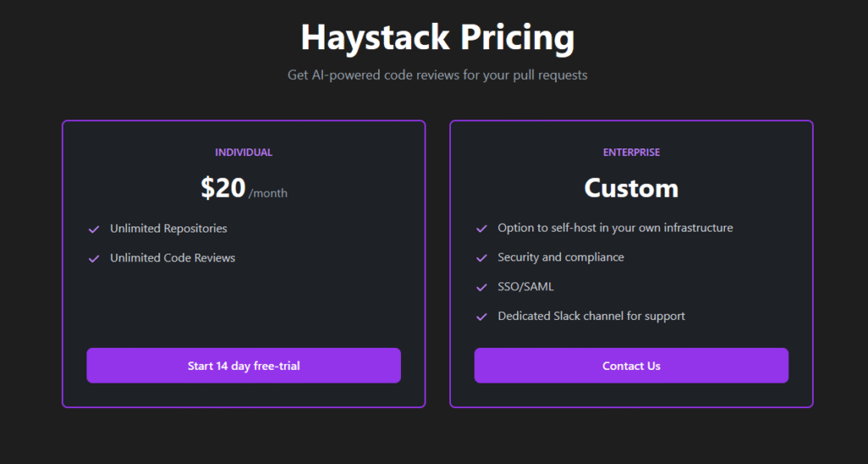
Task: Click checkmark beside Unlimited Code Reviews
Action: pyautogui.click(x=94, y=259)
